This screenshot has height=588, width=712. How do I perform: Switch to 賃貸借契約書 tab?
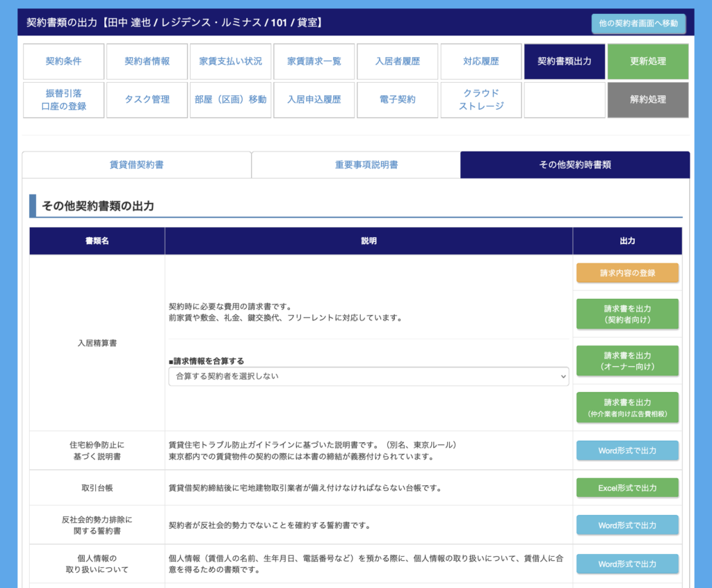click(137, 165)
